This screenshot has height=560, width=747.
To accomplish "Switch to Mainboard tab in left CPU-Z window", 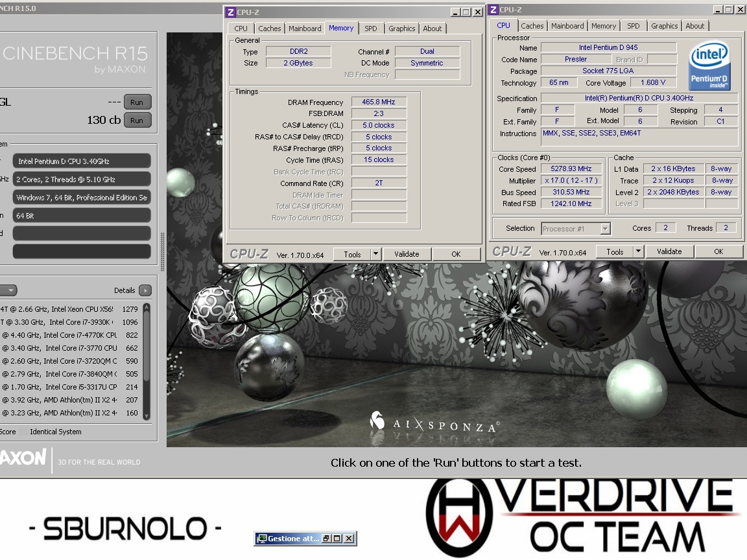I will [304, 29].
